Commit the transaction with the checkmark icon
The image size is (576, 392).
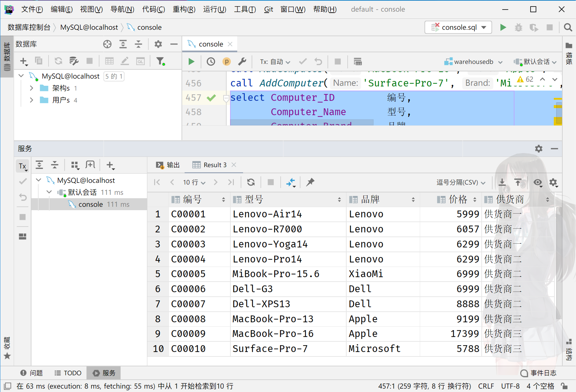(303, 62)
